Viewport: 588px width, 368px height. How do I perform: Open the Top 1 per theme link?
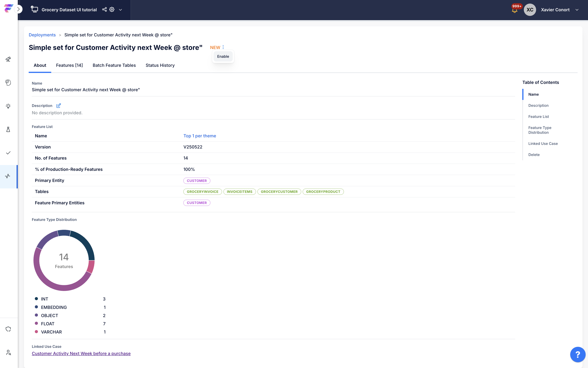point(199,136)
